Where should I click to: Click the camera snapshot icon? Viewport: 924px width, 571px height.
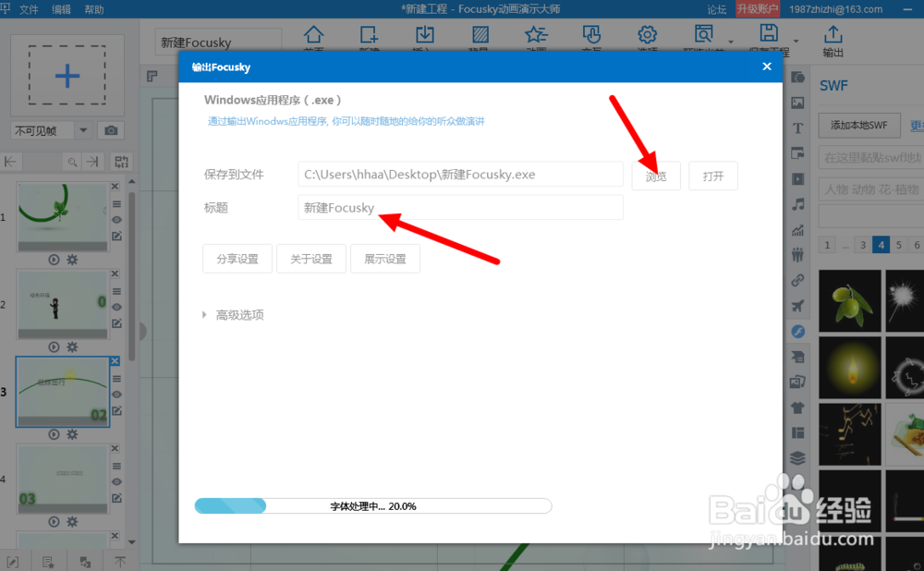(111, 130)
